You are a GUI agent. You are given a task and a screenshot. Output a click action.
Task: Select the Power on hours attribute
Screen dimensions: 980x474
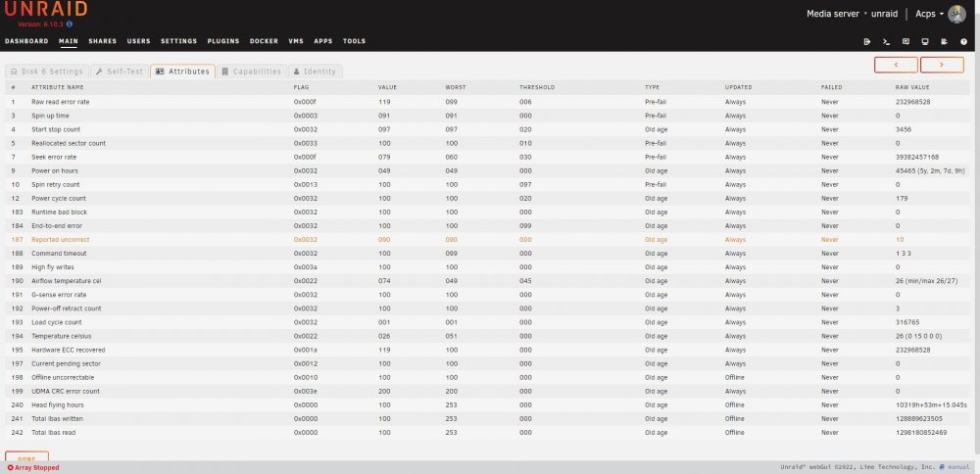(55, 170)
